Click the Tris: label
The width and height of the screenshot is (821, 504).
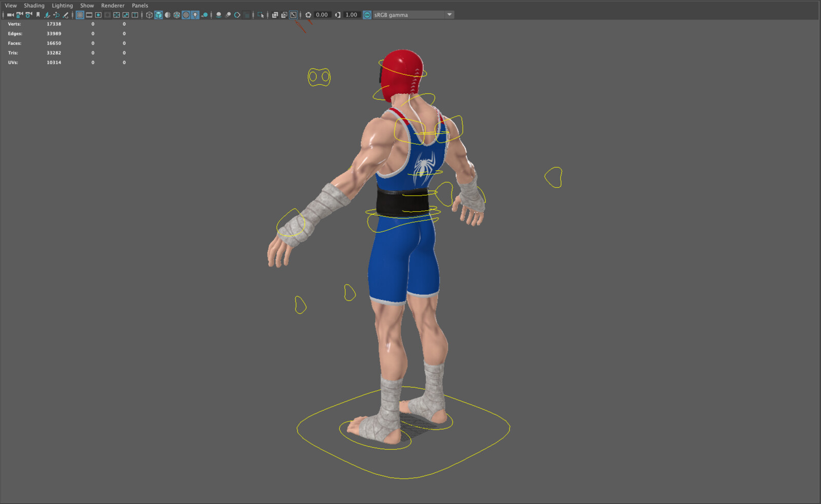(x=13, y=53)
